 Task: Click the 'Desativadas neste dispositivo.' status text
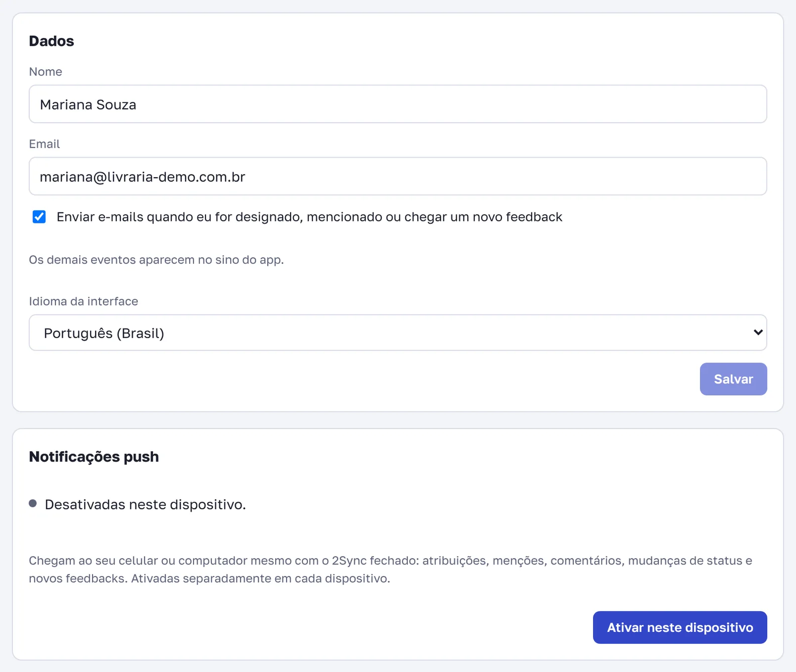tap(145, 504)
